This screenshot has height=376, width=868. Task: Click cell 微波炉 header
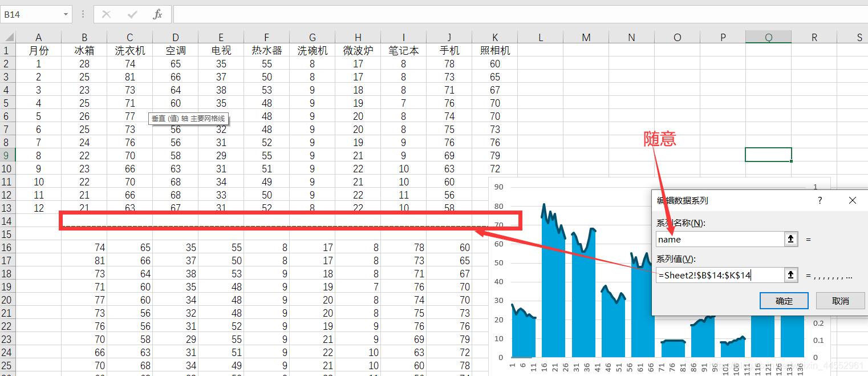pos(358,50)
